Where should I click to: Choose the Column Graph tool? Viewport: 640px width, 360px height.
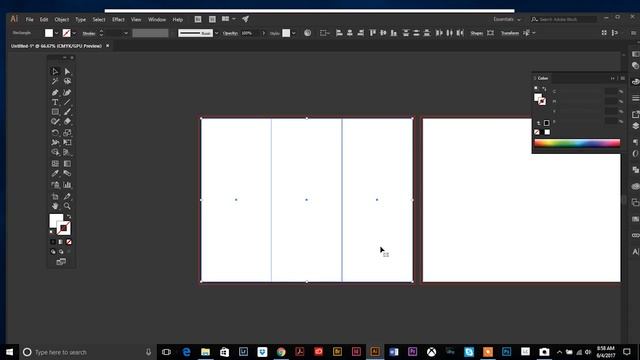67,185
